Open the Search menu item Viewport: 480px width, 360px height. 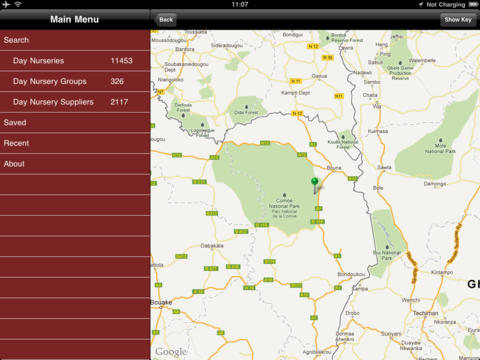75,40
